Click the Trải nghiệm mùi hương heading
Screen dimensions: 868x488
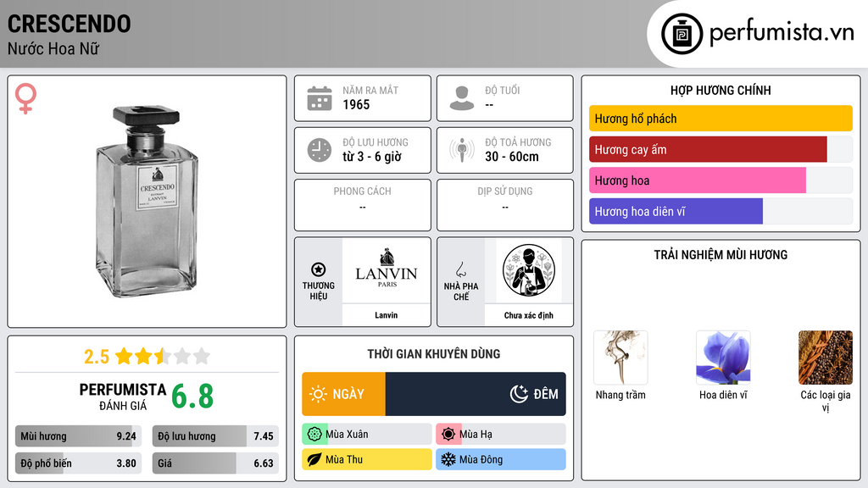[x=721, y=255]
